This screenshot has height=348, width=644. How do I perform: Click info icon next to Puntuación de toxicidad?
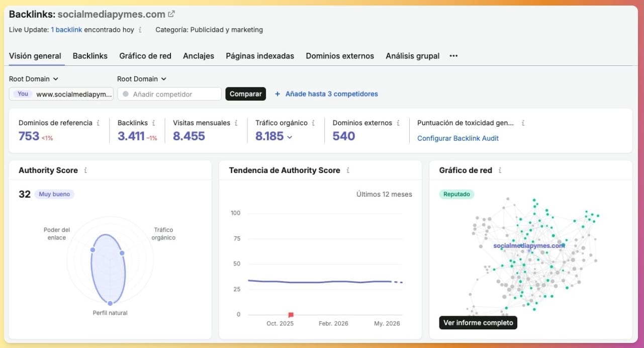pos(523,123)
